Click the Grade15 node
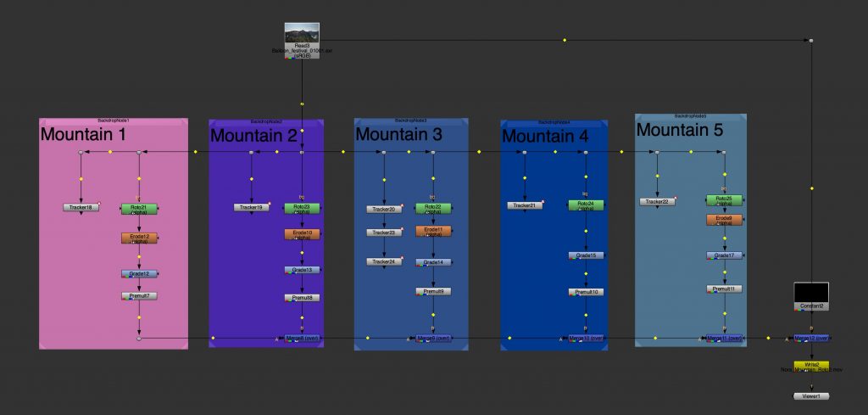The height and width of the screenshot is (415, 868). pos(585,255)
